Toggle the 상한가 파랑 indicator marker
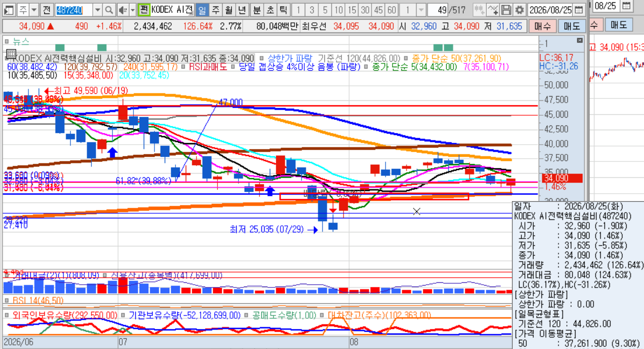 (x=261, y=58)
